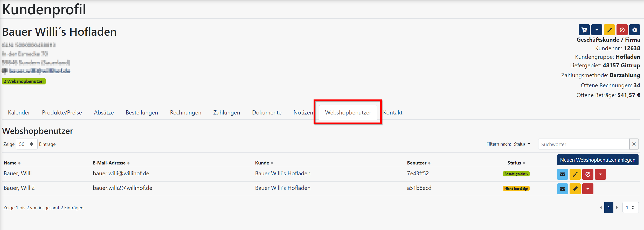Open the dropdown arrow beside the cart button
The image size is (644, 230).
tap(597, 30)
